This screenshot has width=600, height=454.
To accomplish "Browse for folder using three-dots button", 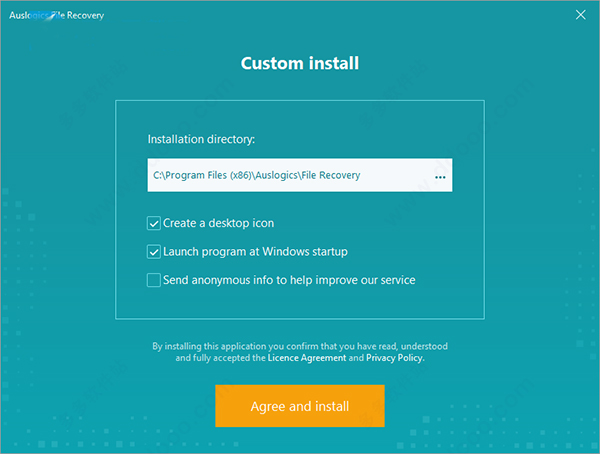I will click(x=440, y=177).
